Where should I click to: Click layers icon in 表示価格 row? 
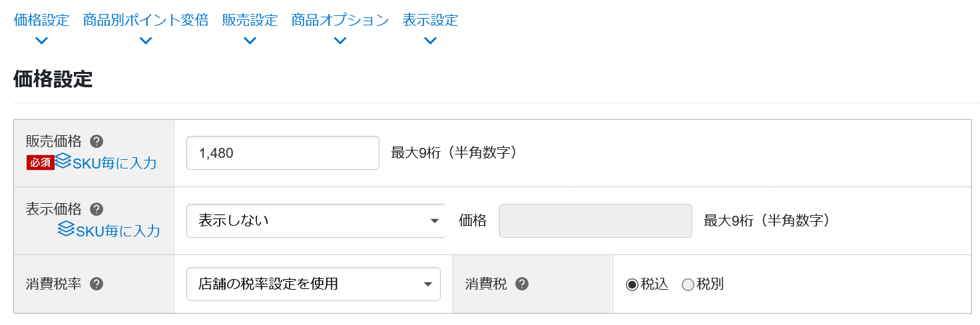[66, 229]
